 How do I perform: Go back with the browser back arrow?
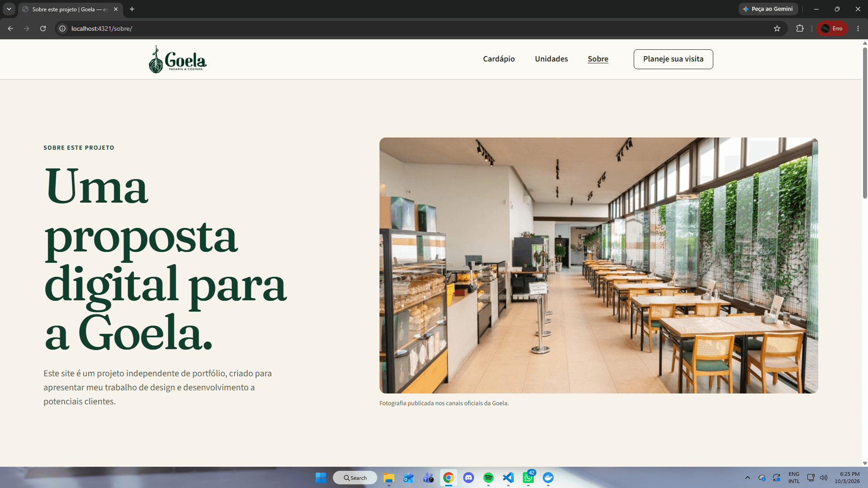(10, 28)
